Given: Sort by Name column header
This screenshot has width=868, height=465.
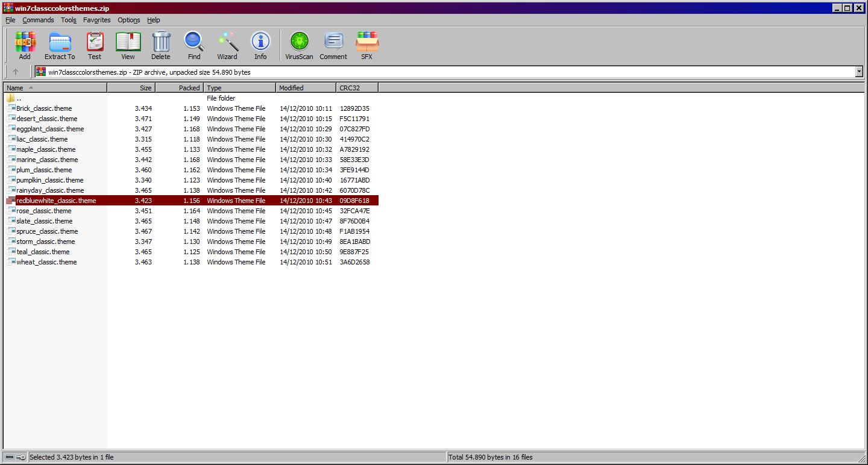Looking at the screenshot, I should pos(55,88).
